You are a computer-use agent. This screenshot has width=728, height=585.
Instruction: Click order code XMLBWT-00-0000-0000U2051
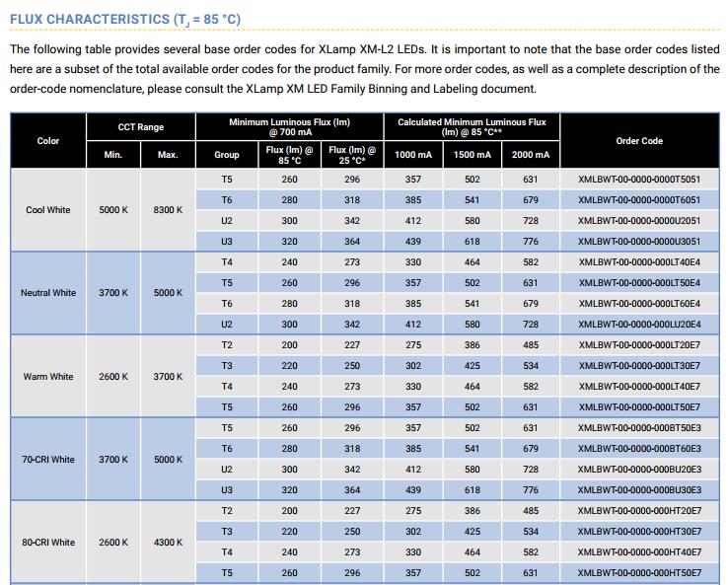[639, 221]
